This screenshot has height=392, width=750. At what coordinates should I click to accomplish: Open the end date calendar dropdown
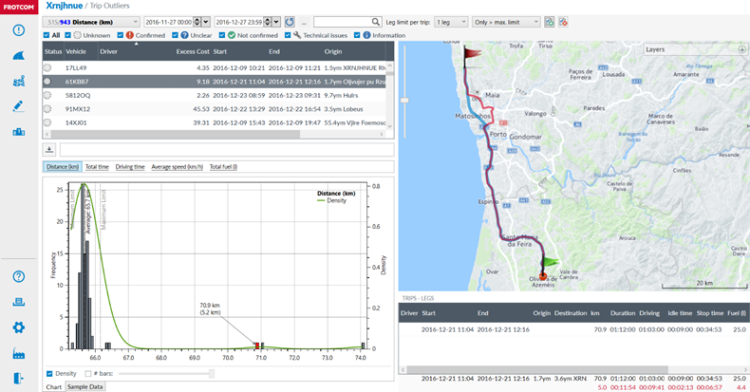(x=276, y=22)
